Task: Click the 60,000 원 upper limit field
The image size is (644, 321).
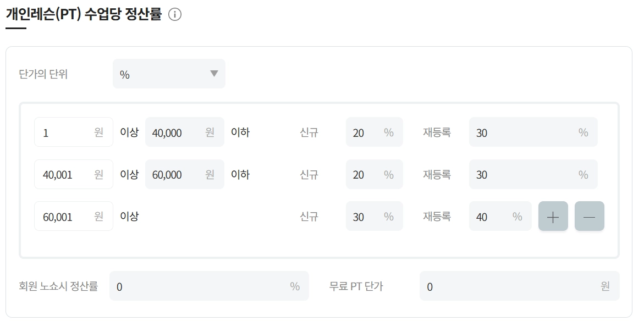Action: tap(176, 175)
